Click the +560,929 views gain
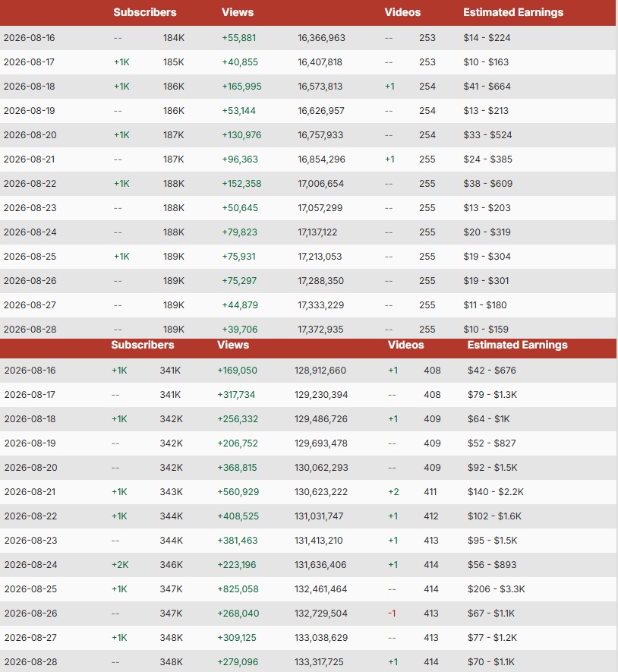Image resolution: width=618 pixels, height=672 pixels. pyautogui.click(x=238, y=492)
